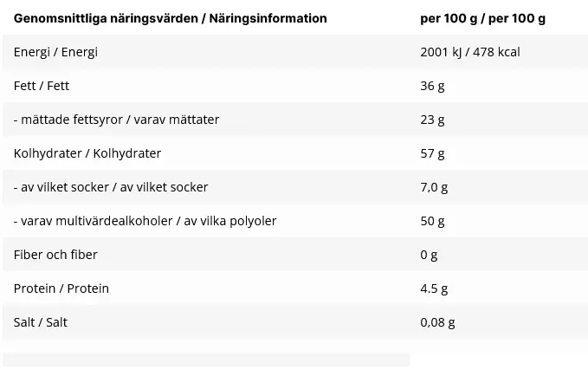Viewport: 588px width, 389px height.
Task: Click the Genomsnittliga näringsvärden header
Action: pyautogui.click(x=171, y=18)
